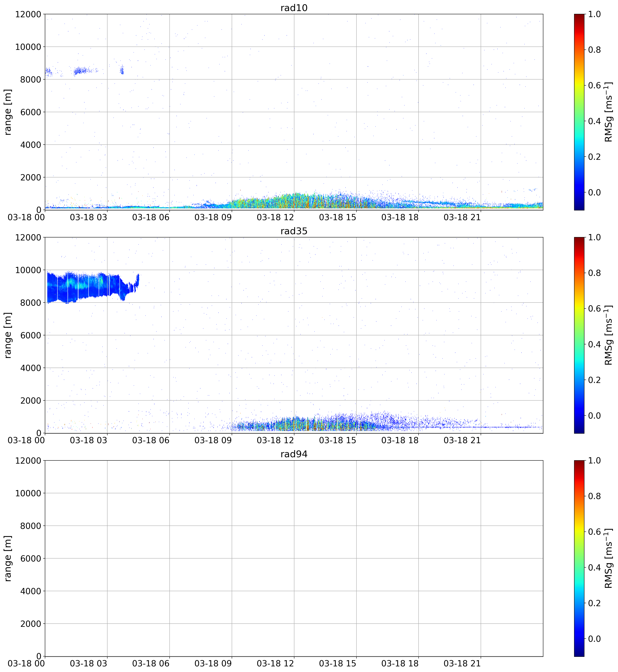Click the 0.2 tick on rad94 colorbar

pos(594,603)
